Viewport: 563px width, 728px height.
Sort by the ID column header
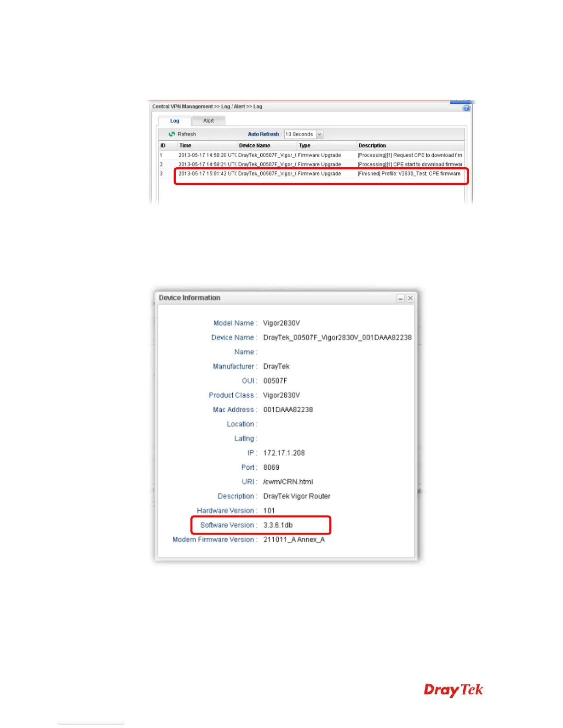click(167, 145)
